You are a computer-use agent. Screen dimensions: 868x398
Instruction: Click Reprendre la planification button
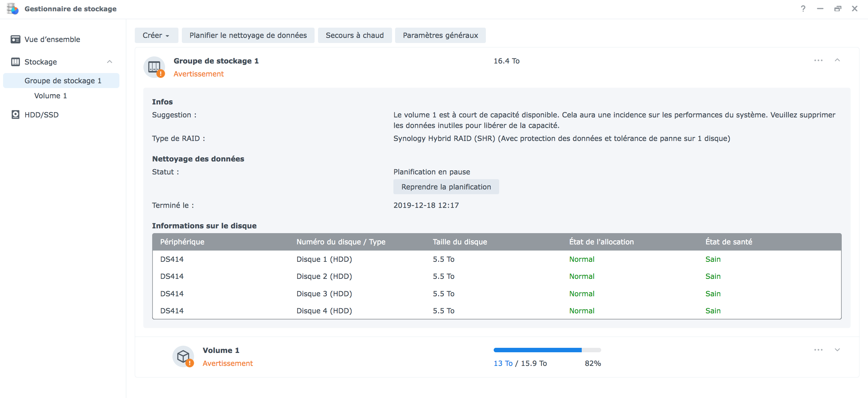coord(446,187)
